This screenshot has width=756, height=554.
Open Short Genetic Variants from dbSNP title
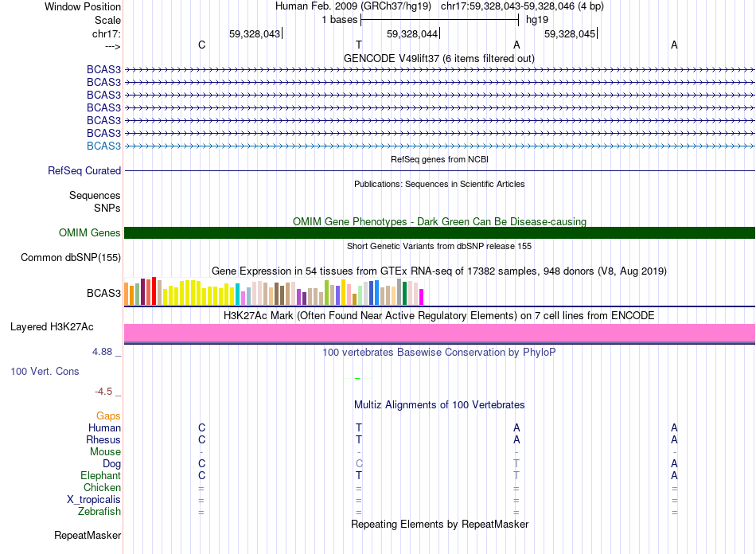pyautogui.click(x=439, y=246)
